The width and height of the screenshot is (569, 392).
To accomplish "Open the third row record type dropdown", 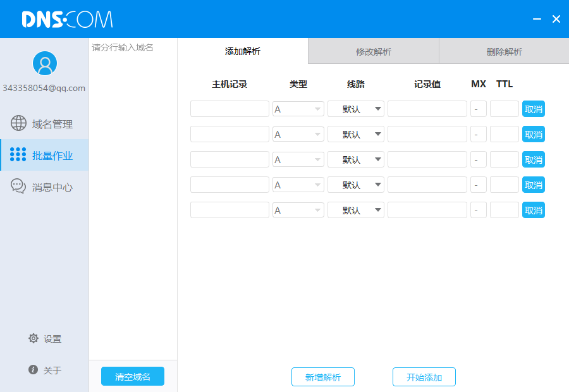I will 298,159.
